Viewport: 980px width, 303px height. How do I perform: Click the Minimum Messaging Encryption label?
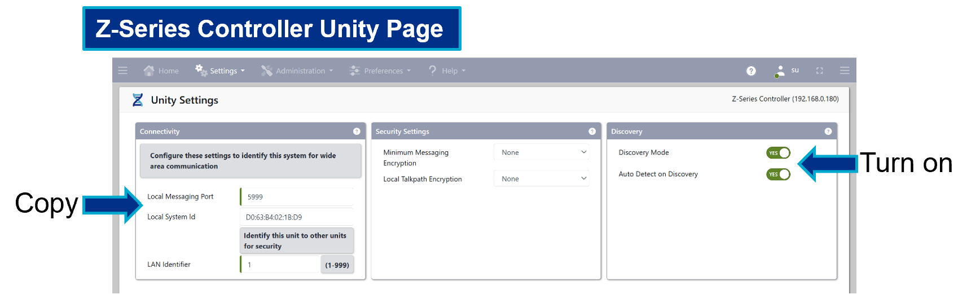pos(416,158)
